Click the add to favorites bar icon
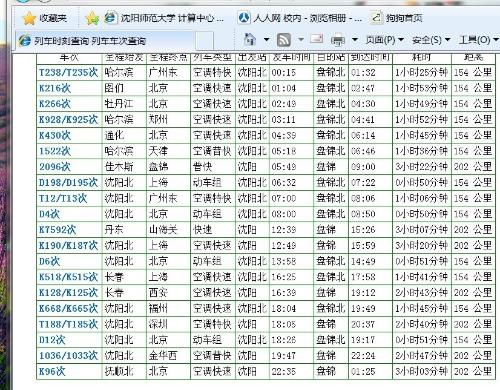The image size is (500, 390). [92, 18]
